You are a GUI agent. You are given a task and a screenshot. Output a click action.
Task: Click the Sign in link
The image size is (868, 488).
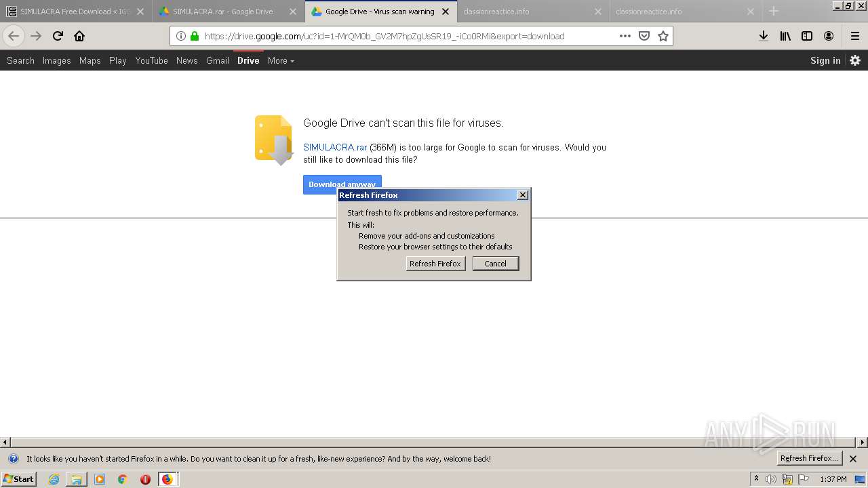click(x=825, y=60)
